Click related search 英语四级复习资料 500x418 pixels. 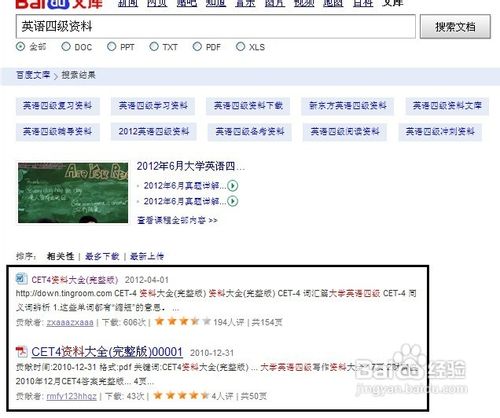click(58, 106)
